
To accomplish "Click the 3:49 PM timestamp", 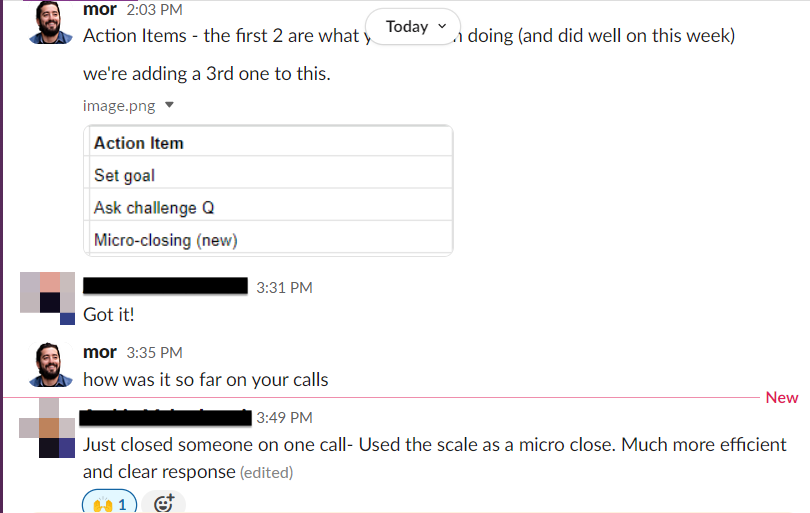I will (284, 417).
